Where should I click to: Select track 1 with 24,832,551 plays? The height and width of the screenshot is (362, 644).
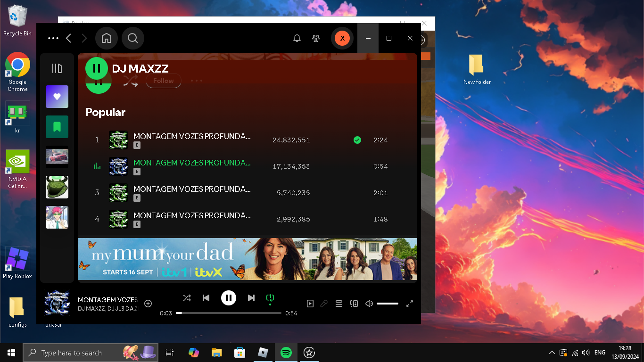tap(248, 140)
